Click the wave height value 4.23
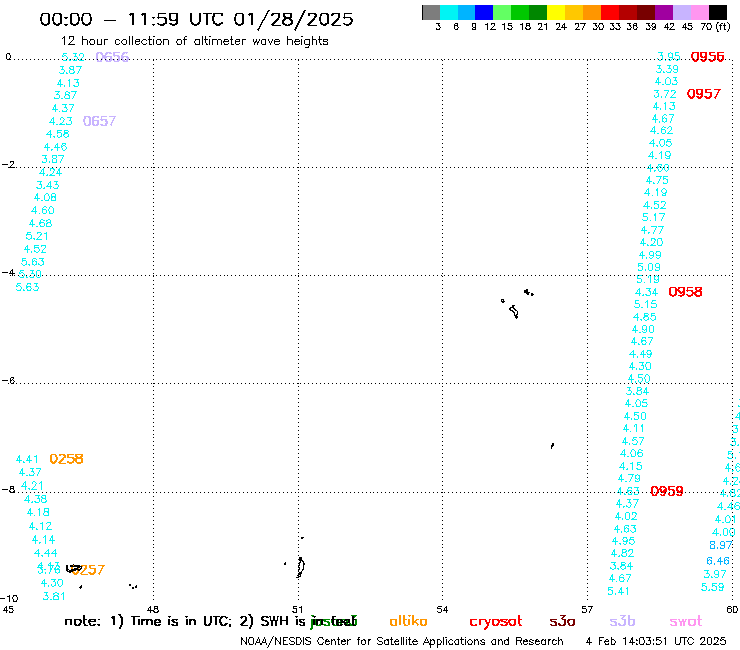This screenshot has height=650, width=740. [x=61, y=121]
